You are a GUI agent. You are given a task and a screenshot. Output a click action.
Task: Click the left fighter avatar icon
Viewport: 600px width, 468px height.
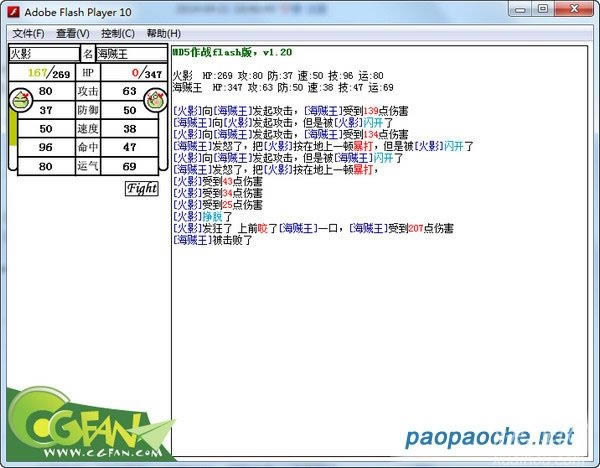pos(17,99)
